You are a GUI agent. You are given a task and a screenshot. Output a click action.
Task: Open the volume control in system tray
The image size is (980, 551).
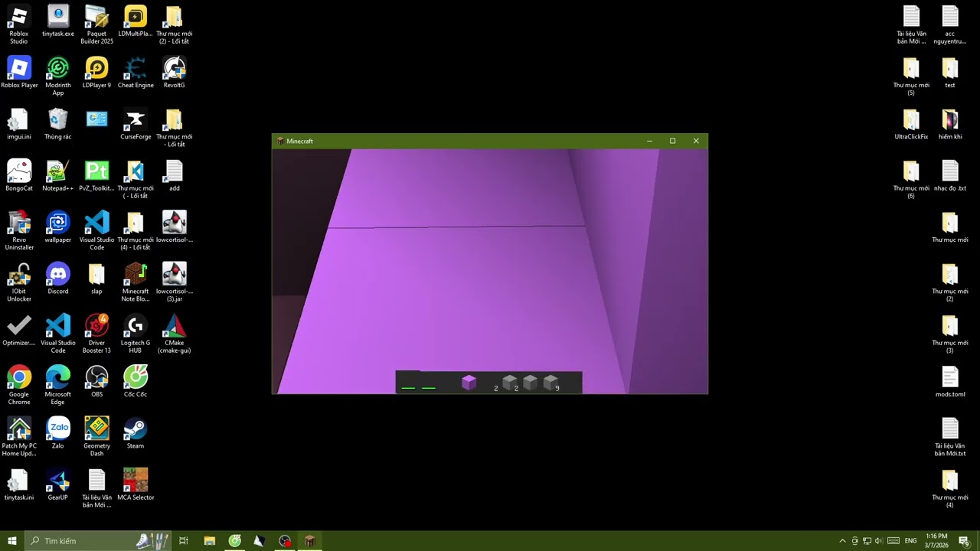(x=878, y=541)
